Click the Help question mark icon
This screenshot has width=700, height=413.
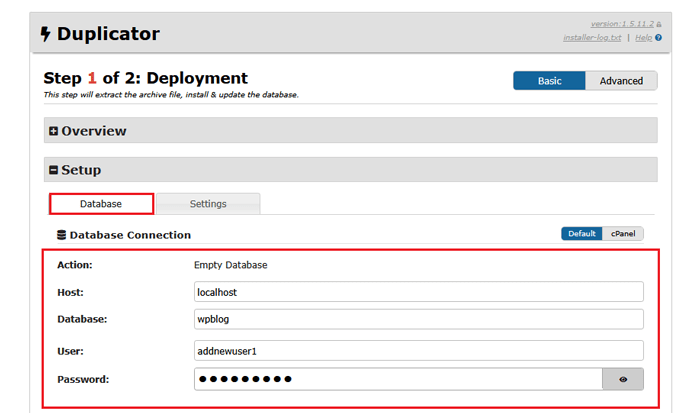pyautogui.click(x=658, y=38)
